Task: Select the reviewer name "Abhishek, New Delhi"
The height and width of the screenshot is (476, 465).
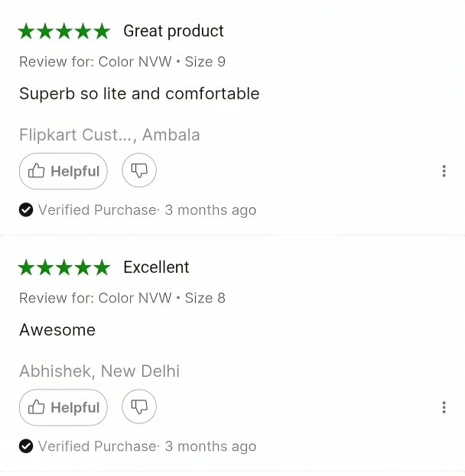Action: [x=99, y=372]
